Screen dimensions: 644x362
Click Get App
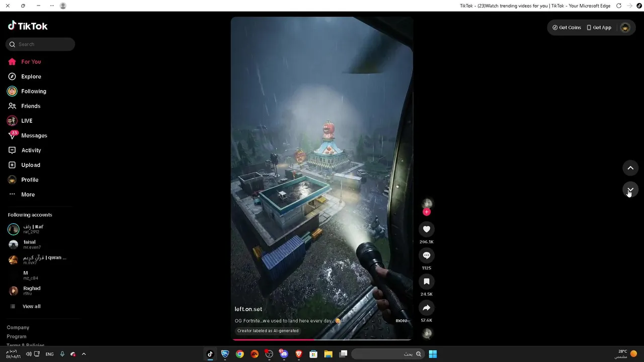599,28
